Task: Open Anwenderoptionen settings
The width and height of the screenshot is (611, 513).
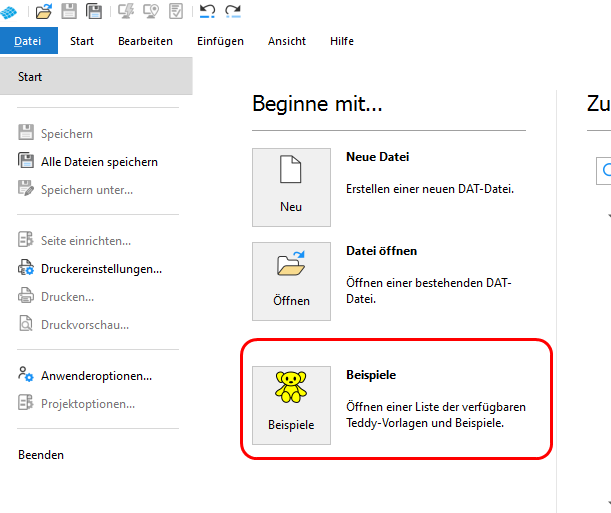Action: click(95, 376)
